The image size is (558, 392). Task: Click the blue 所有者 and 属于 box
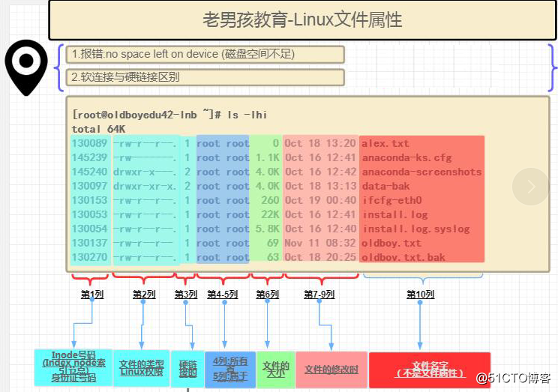230,367
